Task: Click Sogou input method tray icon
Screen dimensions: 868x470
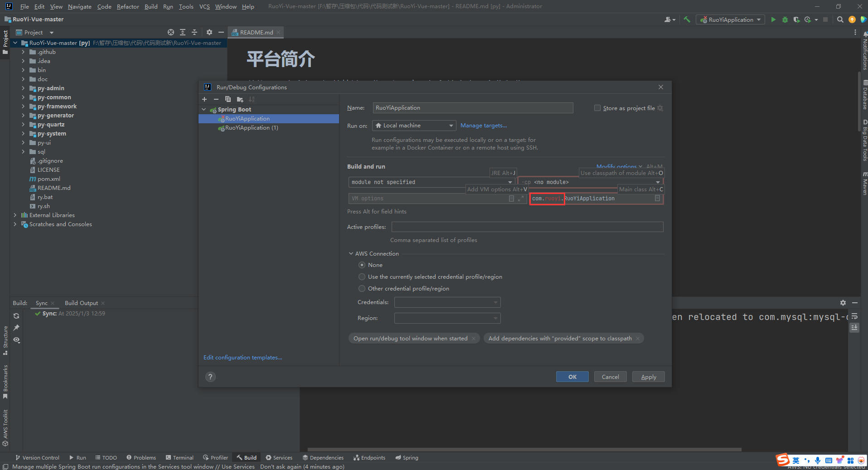Action: tap(783, 460)
